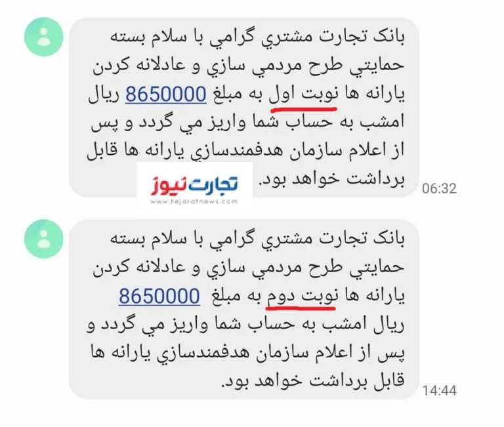
Task: Click the word ریال after the first amount
Action: click(104, 95)
